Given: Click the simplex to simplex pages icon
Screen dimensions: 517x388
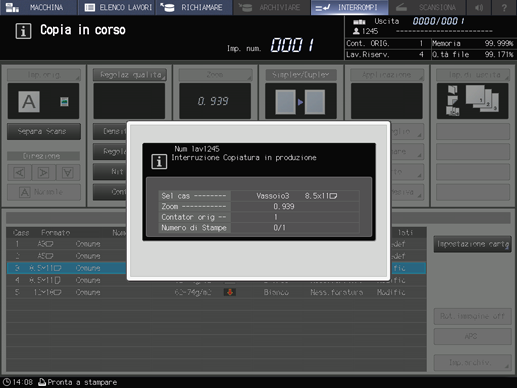Looking at the screenshot, I should click(x=301, y=102).
